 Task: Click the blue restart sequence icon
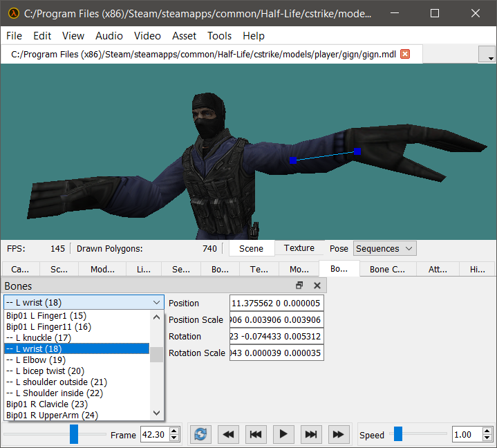(x=200, y=434)
